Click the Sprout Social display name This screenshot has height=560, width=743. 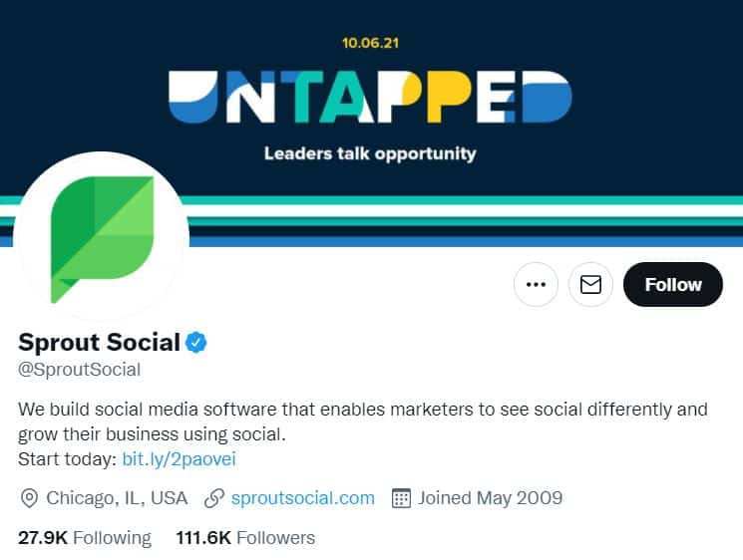coord(100,343)
